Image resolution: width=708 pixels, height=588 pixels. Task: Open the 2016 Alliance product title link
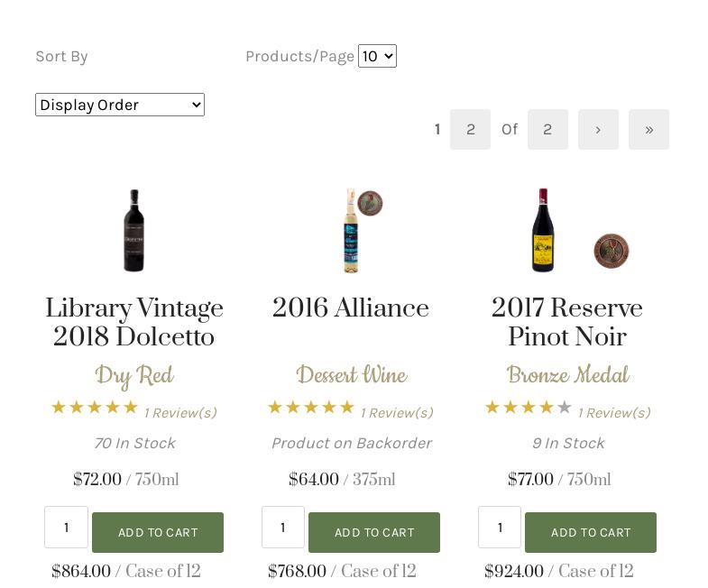[350, 309]
